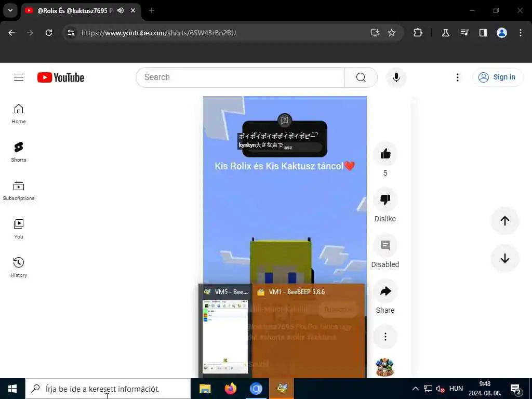
Task: Go to next Short with down arrow
Action: tap(505, 258)
